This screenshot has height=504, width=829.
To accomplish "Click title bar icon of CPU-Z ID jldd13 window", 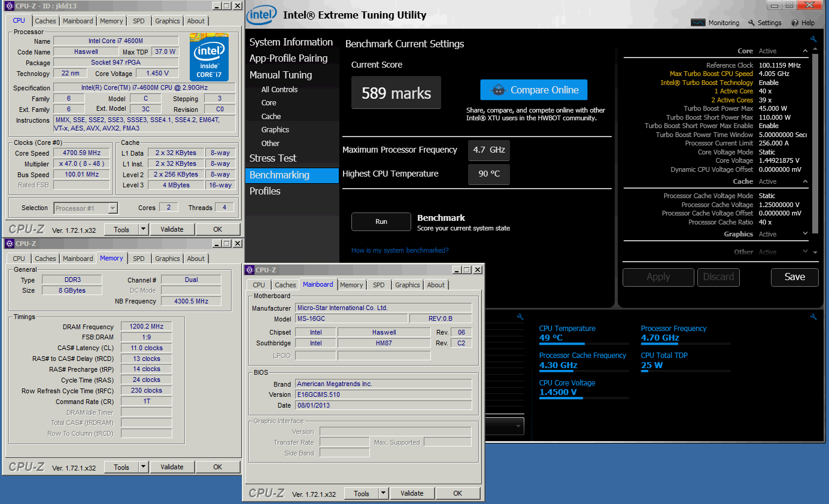I will click(10, 5).
